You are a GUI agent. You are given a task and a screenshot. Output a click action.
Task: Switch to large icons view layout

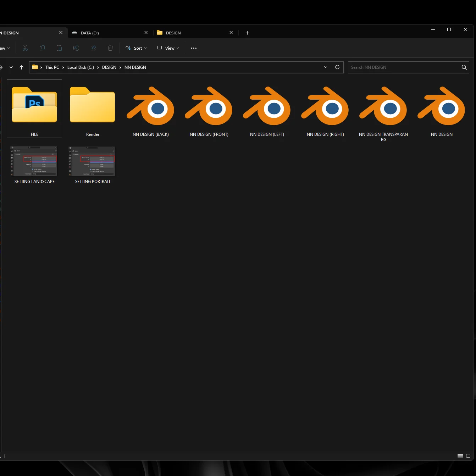point(468,456)
